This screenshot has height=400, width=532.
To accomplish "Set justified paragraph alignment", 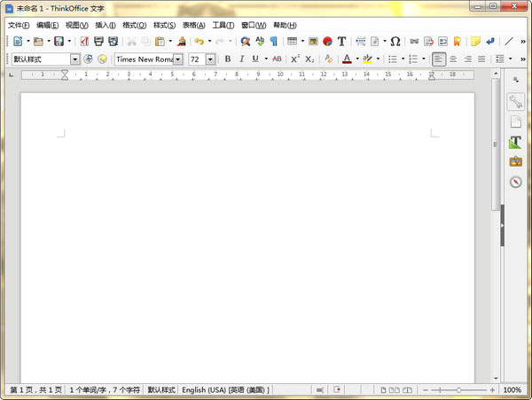I will click(x=481, y=59).
